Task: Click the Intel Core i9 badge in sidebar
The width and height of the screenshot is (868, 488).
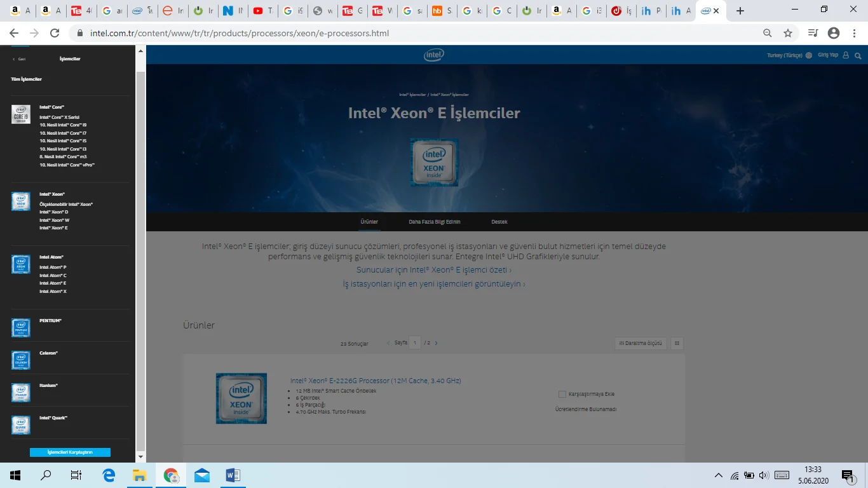Action: (21, 114)
